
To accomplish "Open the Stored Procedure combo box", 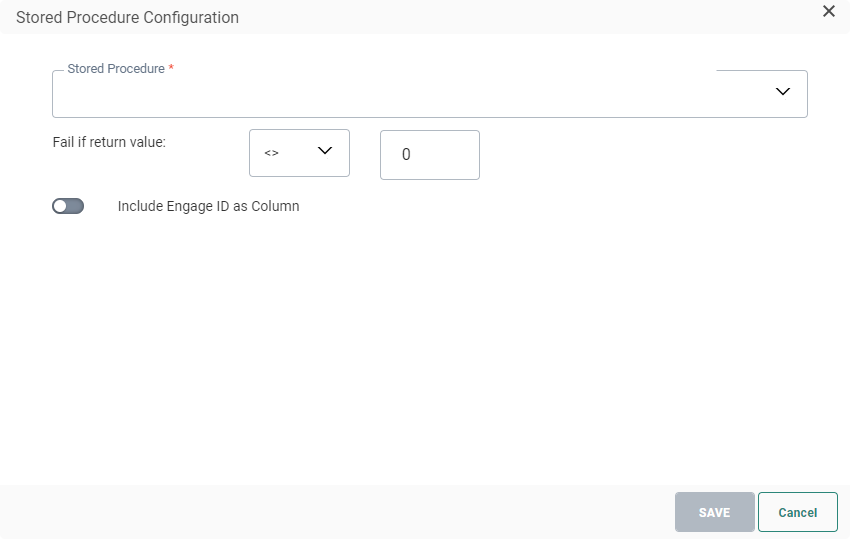I will [x=429, y=94].
